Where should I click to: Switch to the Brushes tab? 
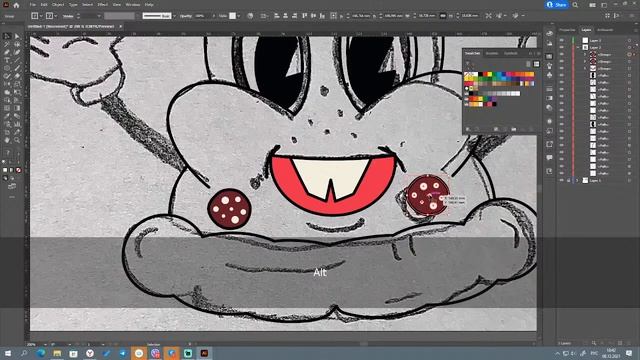pos(492,53)
